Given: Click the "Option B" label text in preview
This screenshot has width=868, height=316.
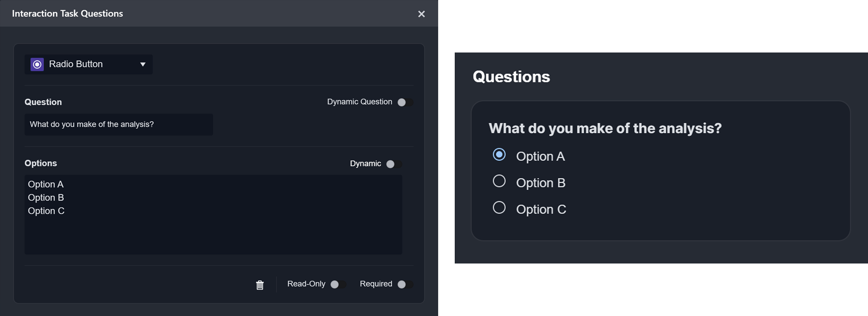Looking at the screenshot, I should coord(540,183).
